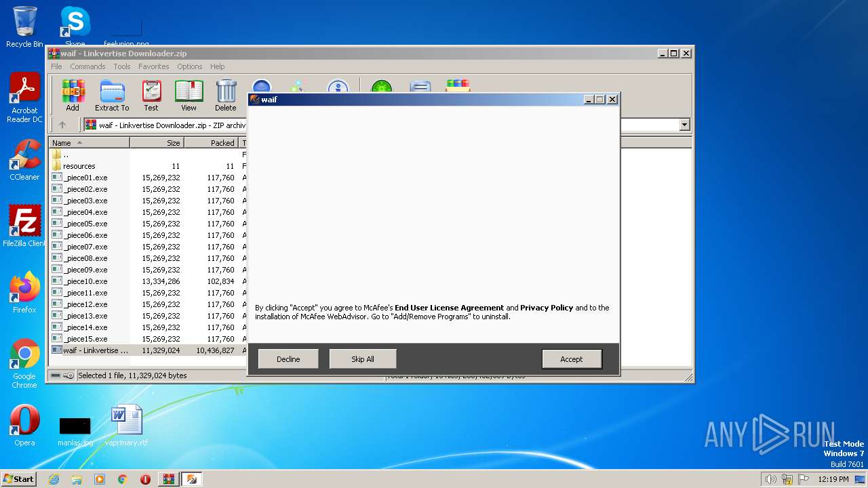Sort files by the Packed column header

pos(211,143)
